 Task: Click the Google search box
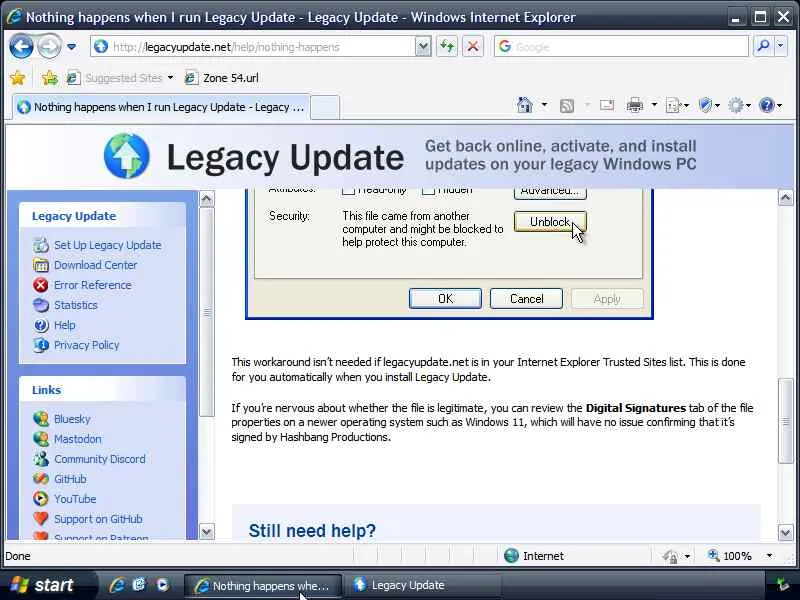coord(621,47)
